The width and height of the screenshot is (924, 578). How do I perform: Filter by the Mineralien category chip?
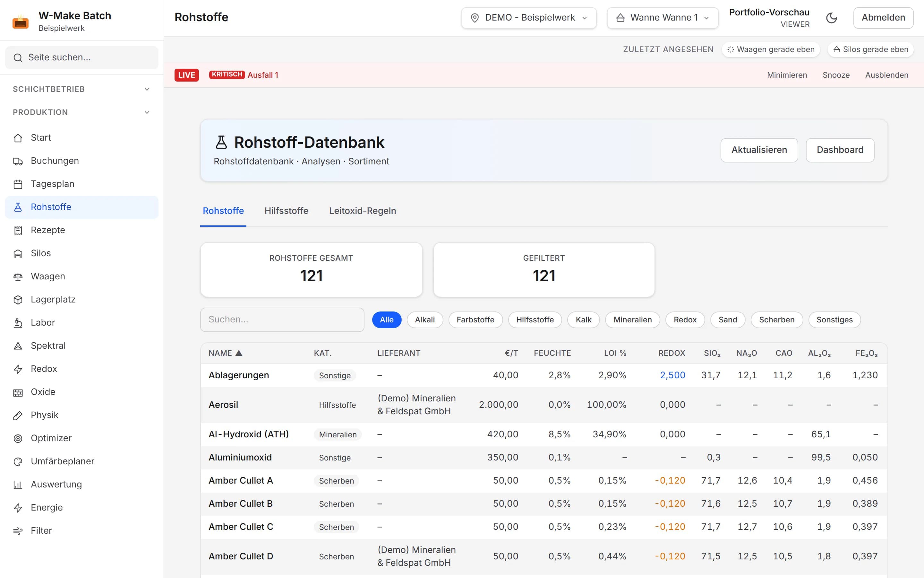tap(632, 320)
